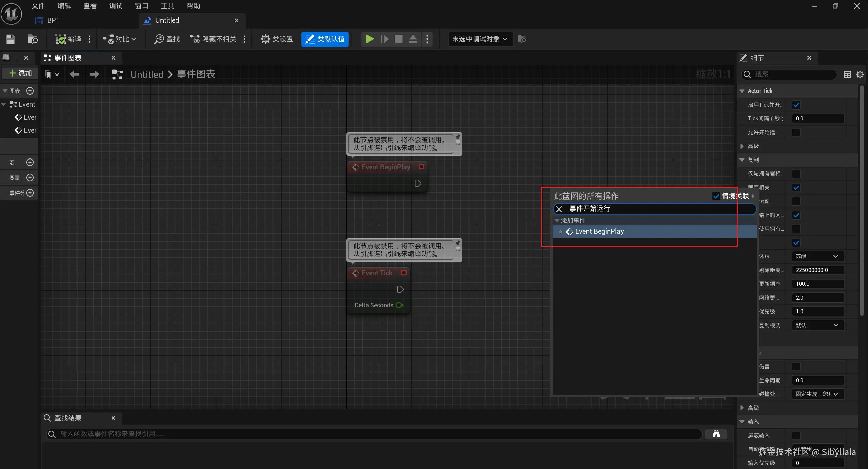Add new variable with plus icon
868x469 pixels.
click(x=30, y=178)
